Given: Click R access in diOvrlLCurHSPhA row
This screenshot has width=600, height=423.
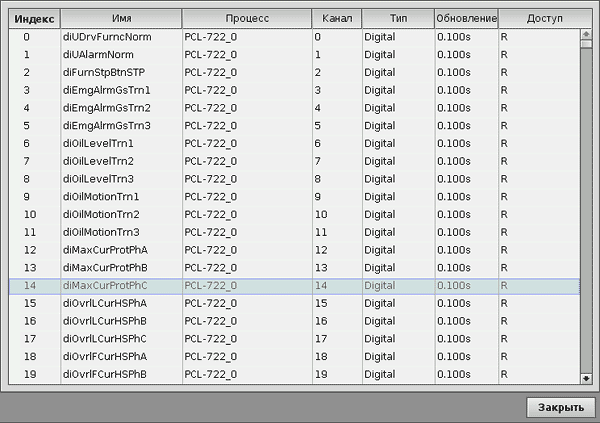Looking at the screenshot, I should tap(504, 303).
